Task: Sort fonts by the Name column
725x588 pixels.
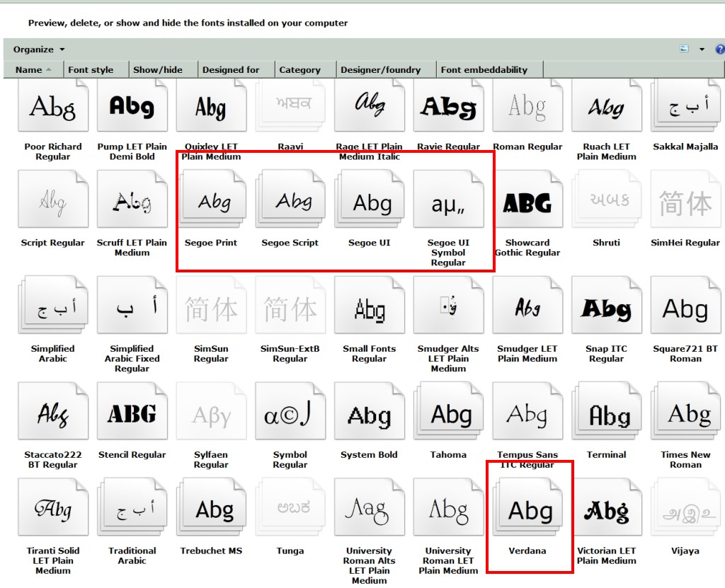Action: pyautogui.click(x=33, y=70)
